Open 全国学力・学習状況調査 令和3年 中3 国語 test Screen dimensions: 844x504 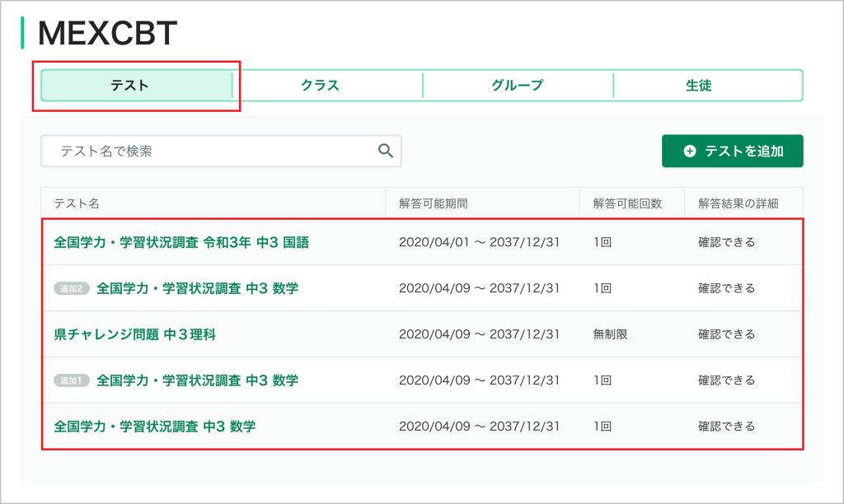[x=181, y=242]
